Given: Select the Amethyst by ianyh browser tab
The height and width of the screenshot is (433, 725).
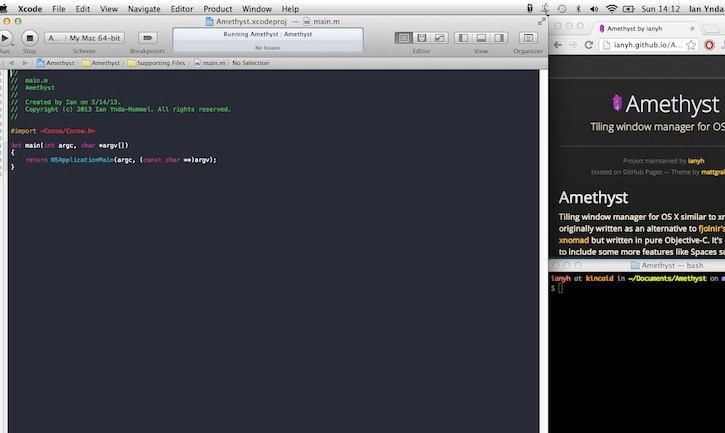Looking at the screenshot, I should point(645,28).
